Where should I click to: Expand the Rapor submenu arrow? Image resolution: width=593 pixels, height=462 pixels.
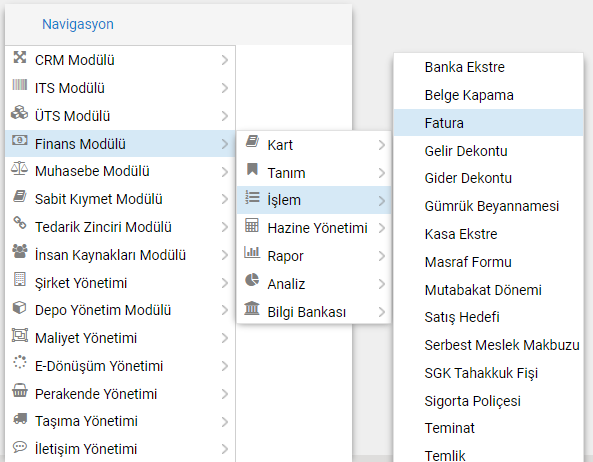click(x=382, y=256)
